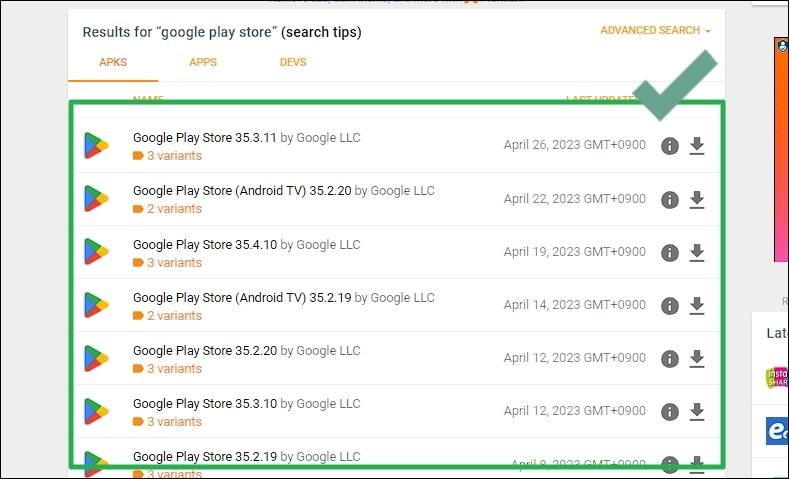Click Play Store icon beside version 35.3.11
789x479 pixels.
coord(96,145)
